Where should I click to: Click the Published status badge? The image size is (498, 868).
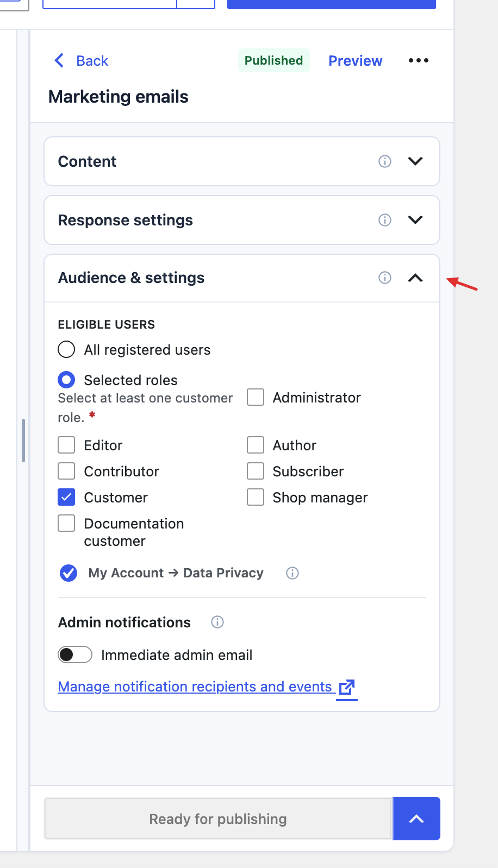click(x=273, y=60)
